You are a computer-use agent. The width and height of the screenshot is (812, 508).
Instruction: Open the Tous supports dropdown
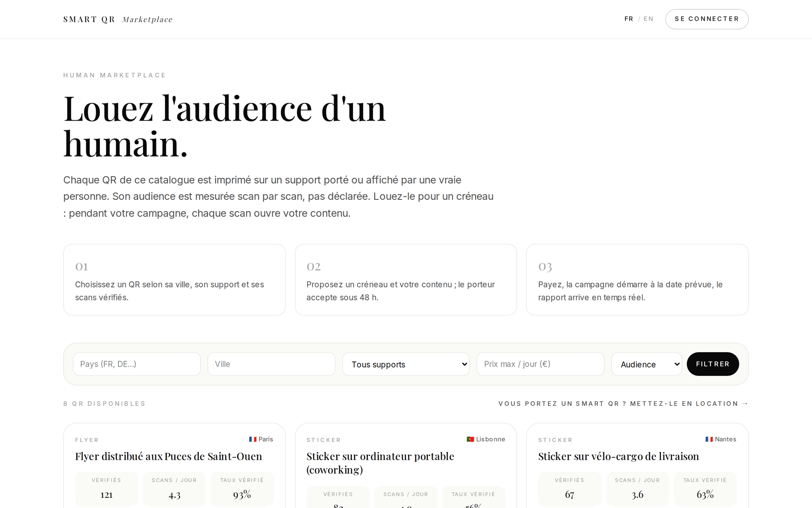click(x=406, y=364)
